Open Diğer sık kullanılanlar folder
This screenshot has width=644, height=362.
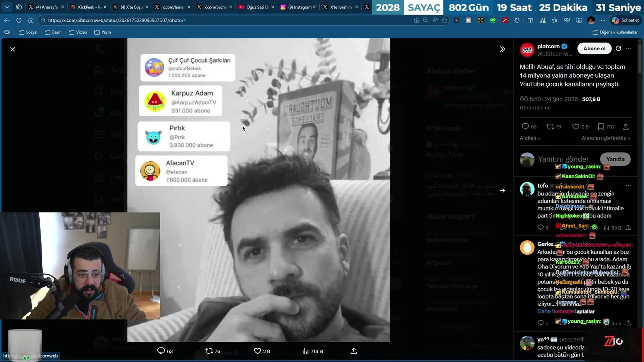tap(615, 32)
